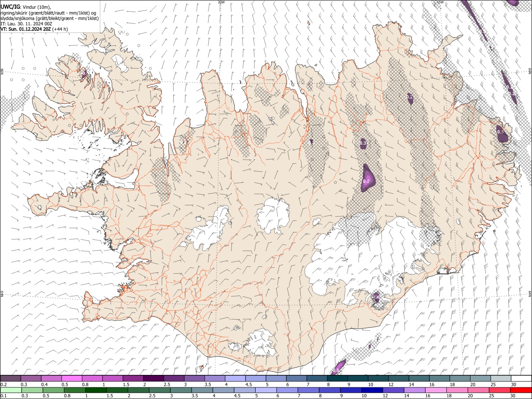
Task: Click the "0.1" label starting the bottom legend row
Action: tap(3, 396)
